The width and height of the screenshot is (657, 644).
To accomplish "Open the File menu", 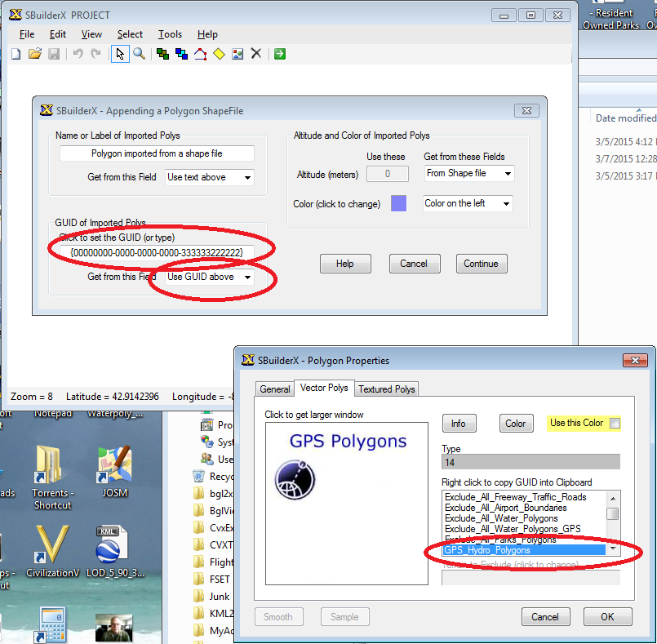I will (27, 34).
